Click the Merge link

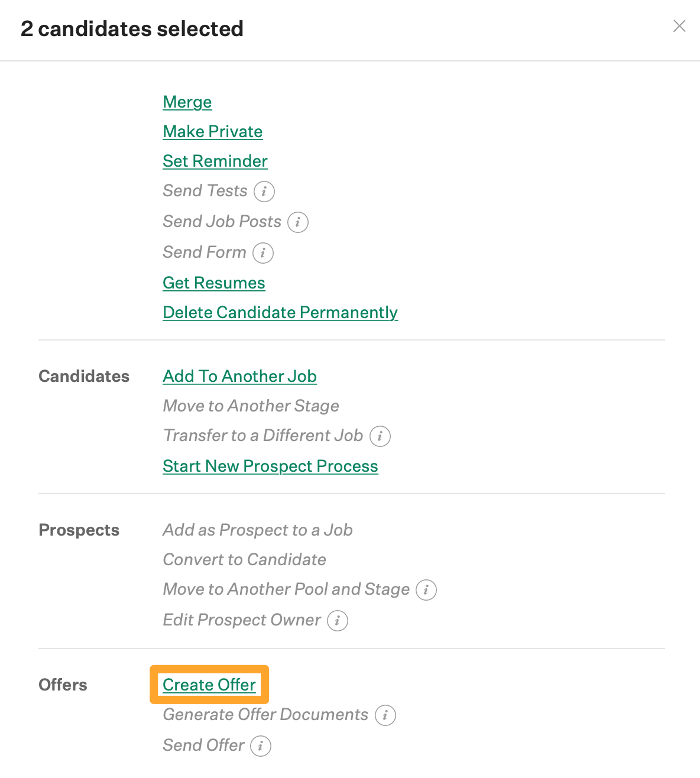point(187,102)
